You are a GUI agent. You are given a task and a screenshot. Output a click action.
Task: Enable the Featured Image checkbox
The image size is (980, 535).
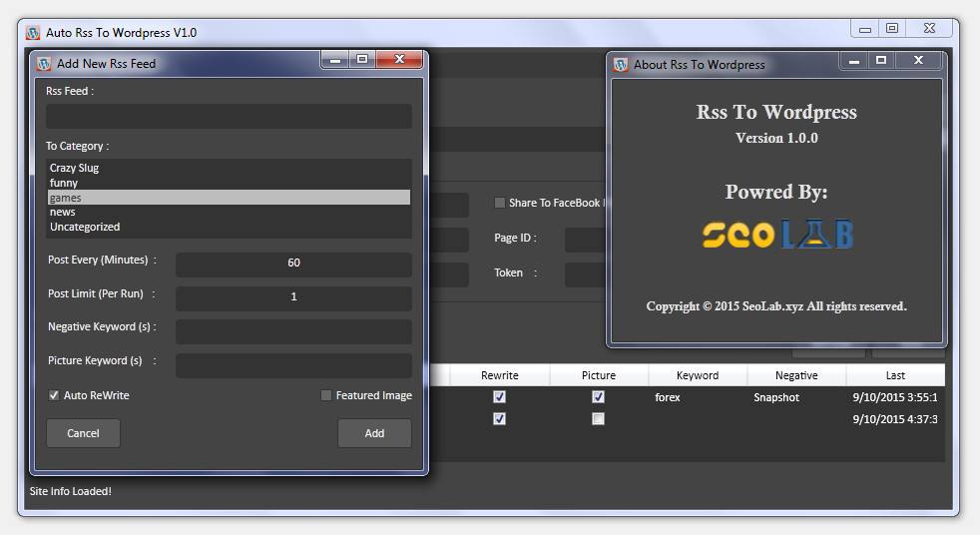(325, 395)
